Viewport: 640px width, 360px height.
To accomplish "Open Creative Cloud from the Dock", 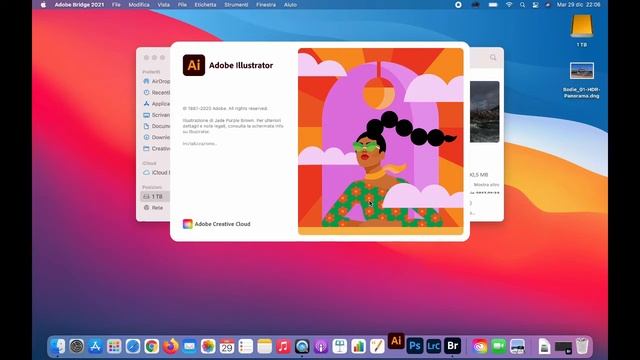I will click(480, 347).
